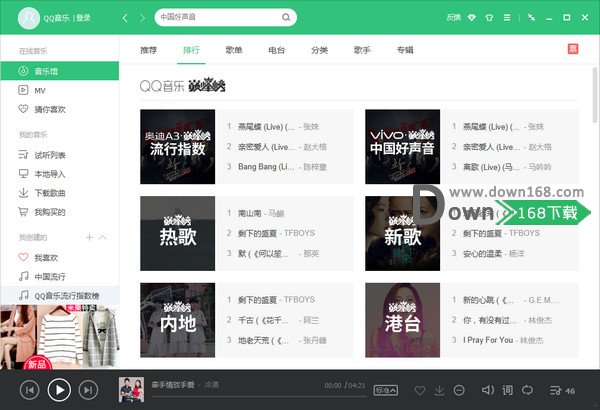Viewport: 600px width, 410px height.
Task: Select 音乐馆 in the sidebar
Action: pos(60,71)
